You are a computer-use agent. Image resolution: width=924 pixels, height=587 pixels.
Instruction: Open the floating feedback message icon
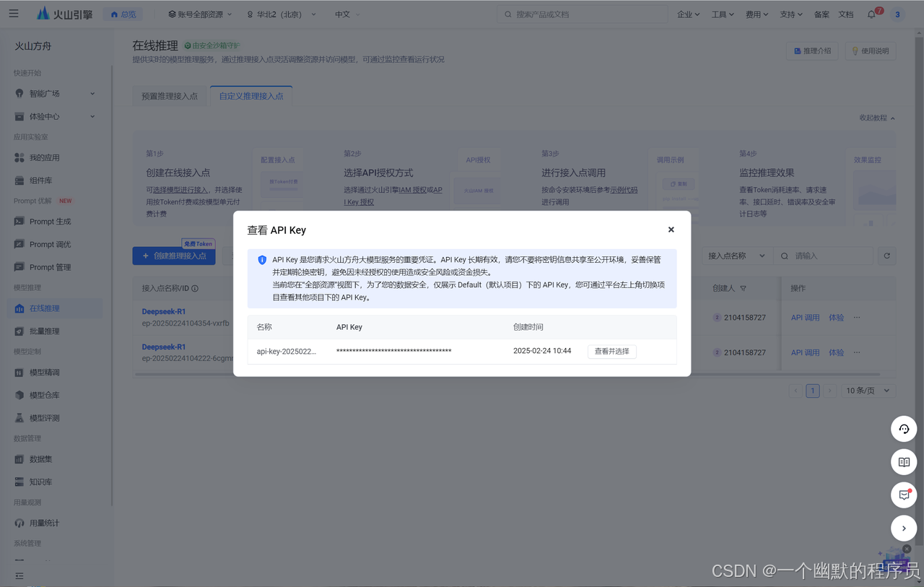(x=904, y=495)
